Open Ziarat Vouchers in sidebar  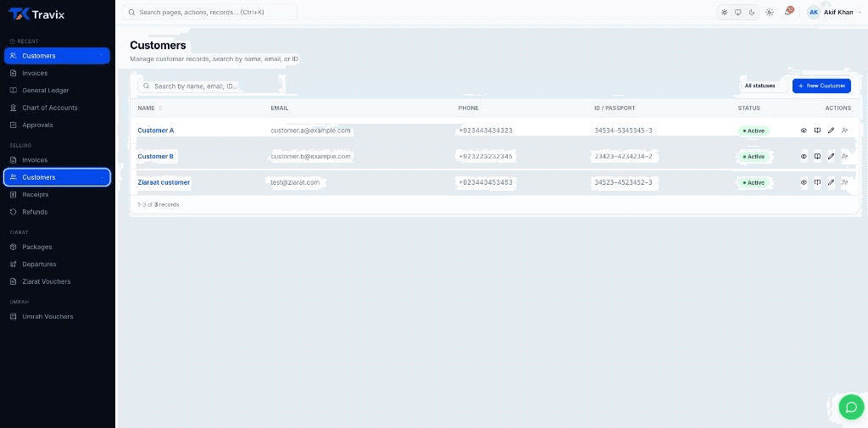click(57, 282)
